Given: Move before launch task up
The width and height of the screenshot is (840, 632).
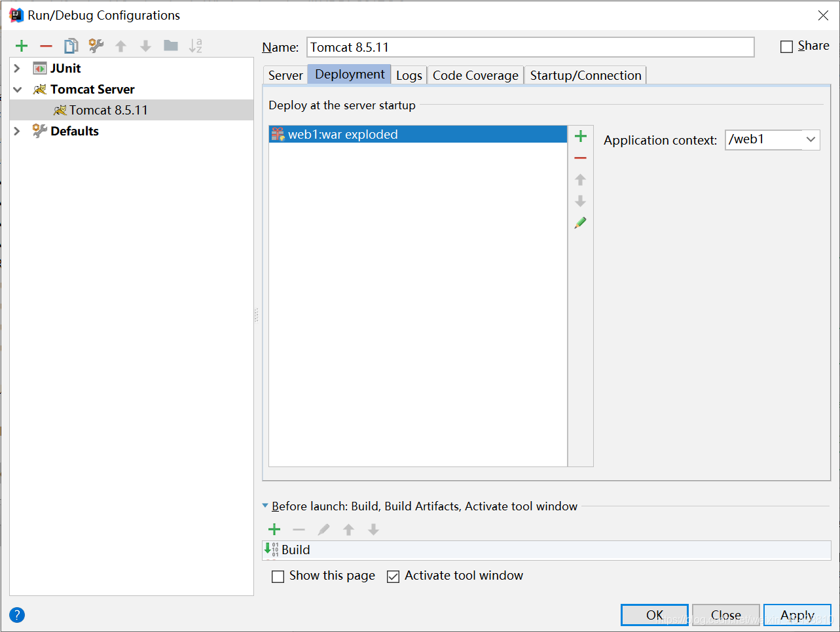Looking at the screenshot, I should pos(348,529).
